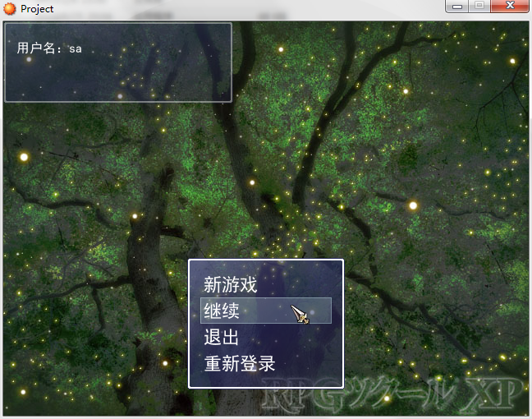
Task: Click the username text 用户名: sa
Action: [49, 48]
